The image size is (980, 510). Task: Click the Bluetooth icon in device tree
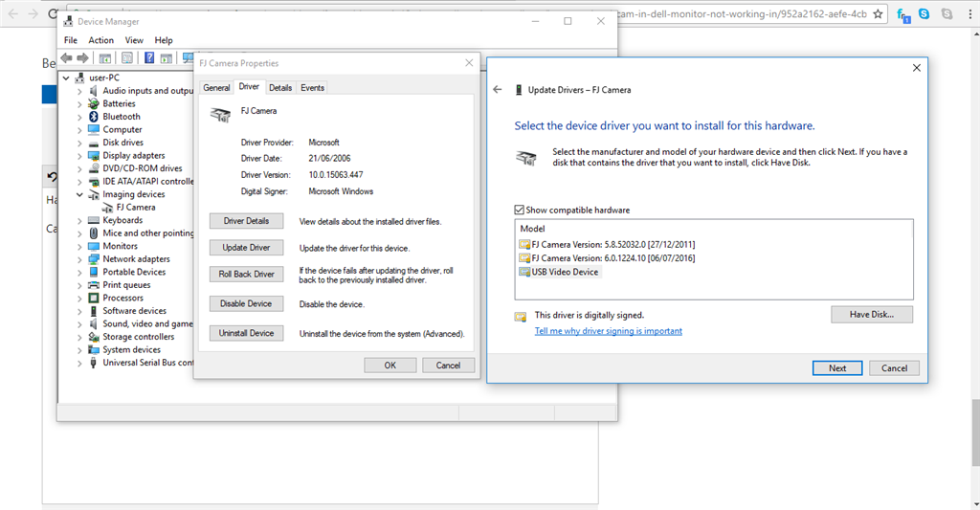click(x=93, y=116)
